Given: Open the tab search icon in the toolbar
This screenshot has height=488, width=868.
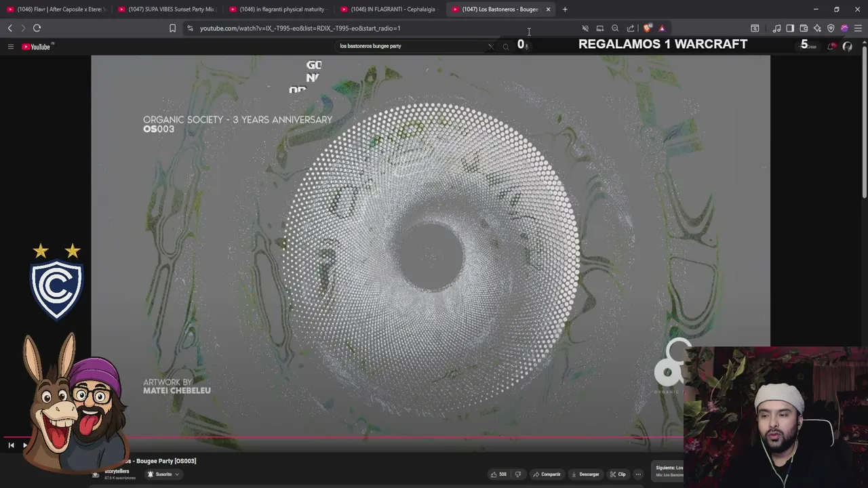Looking at the screenshot, I should pos(755,28).
